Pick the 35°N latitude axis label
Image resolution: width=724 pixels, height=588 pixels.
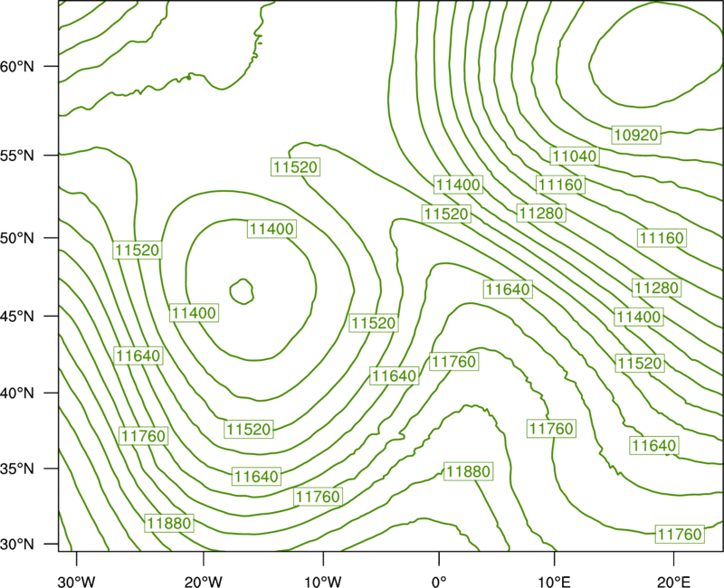[17, 469]
